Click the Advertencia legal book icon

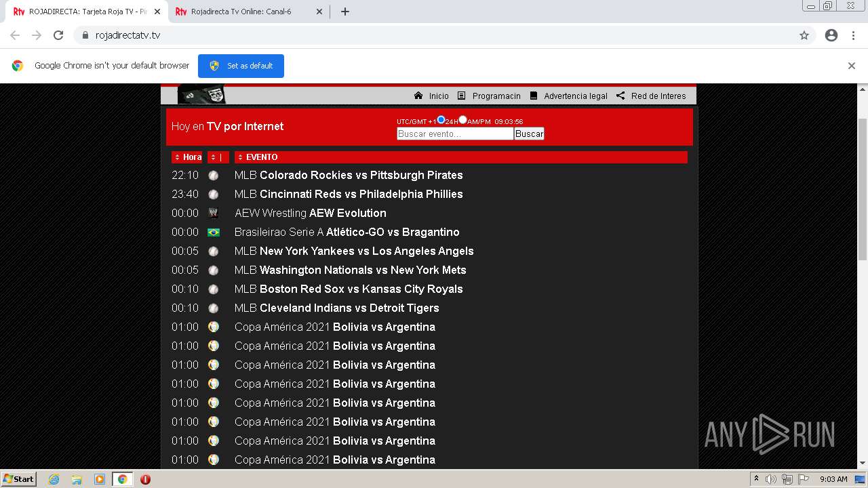click(534, 96)
